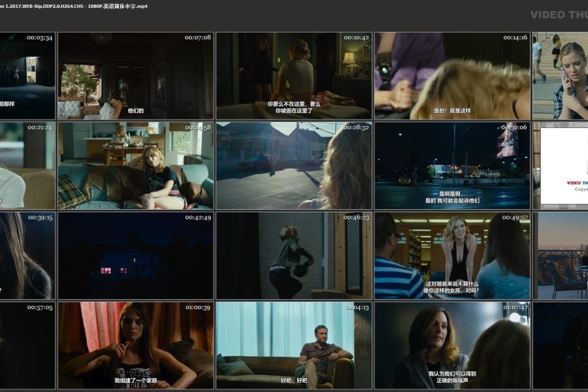Screen dimensions: 588x392
Task: Open the dark house thumbnail at 00:42:49
Action: coord(135,255)
